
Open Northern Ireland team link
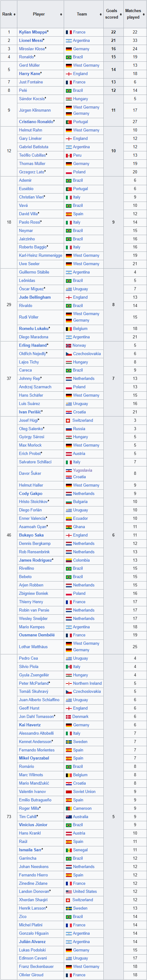point(87,684)
